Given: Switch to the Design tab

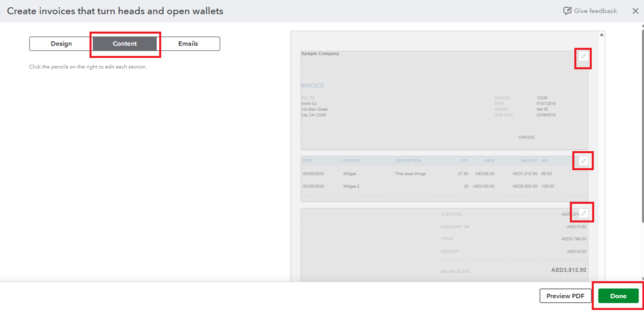Looking at the screenshot, I should coord(61,44).
